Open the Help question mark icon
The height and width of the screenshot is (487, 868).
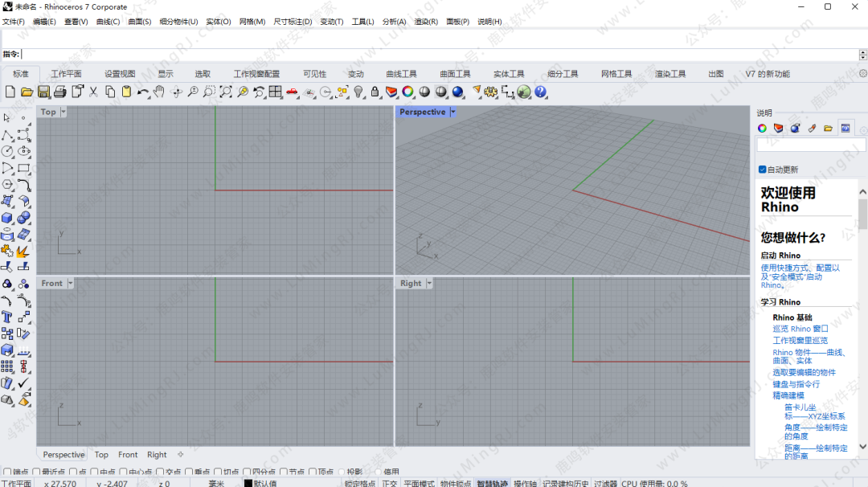(540, 92)
